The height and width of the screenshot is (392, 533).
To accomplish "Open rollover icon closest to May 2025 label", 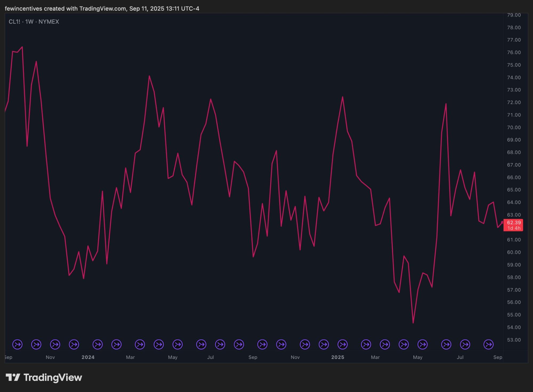I will coord(422,344).
